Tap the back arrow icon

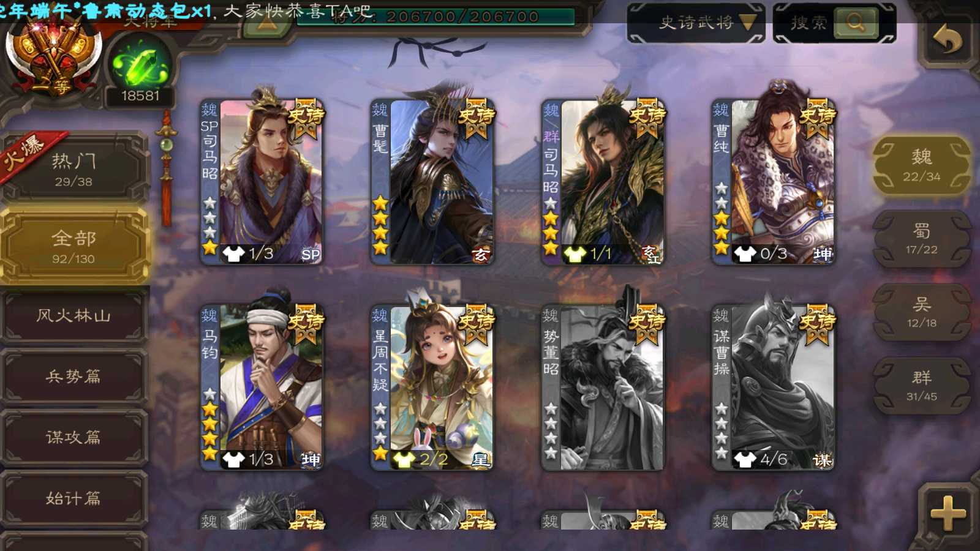[x=947, y=40]
